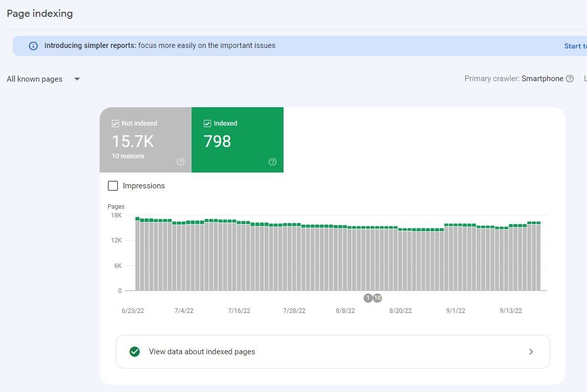This screenshot has height=392, width=587.
Task: Click the Introducing simpler reports banner text
Action: (159, 46)
